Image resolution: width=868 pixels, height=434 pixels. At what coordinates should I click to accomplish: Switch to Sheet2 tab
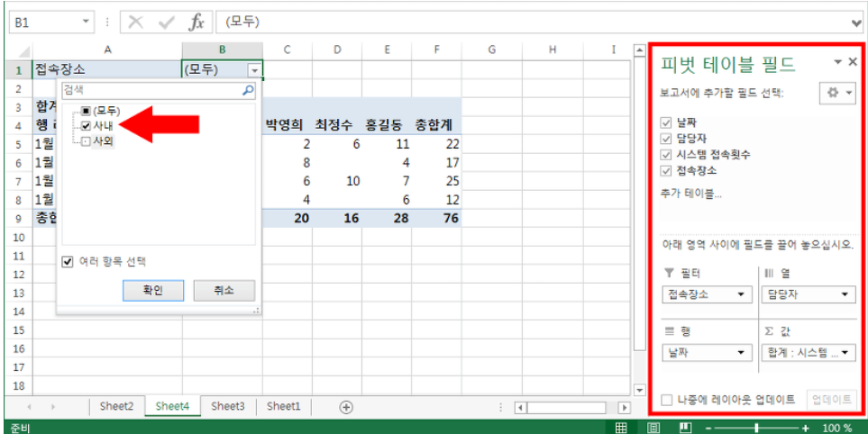(x=117, y=406)
